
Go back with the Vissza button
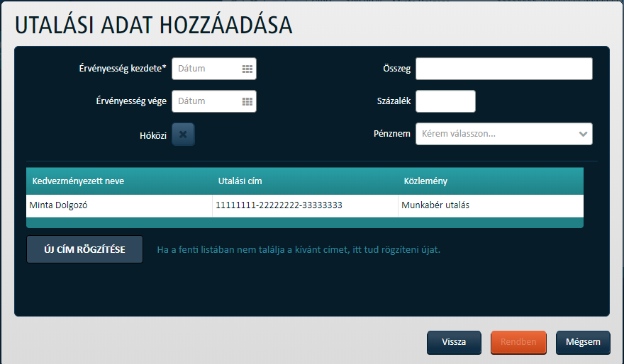coord(454,342)
